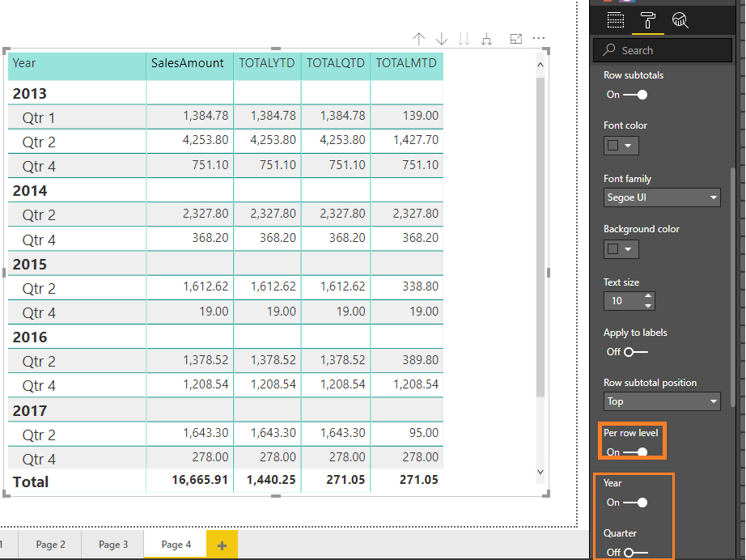Toggle Per row level switch
Image resolution: width=746 pixels, height=560 pixels.
(x=635, y=452)
